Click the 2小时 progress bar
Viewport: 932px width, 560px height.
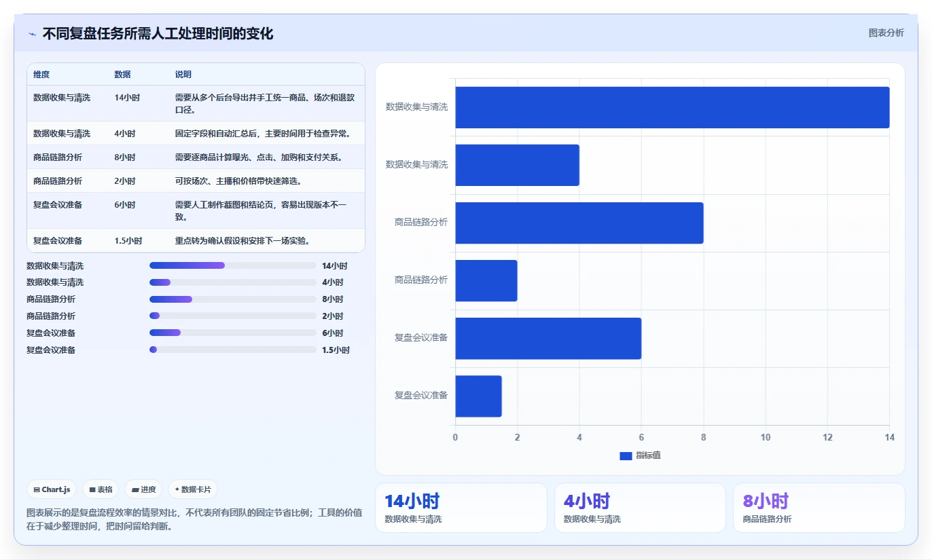pos(233,316)
